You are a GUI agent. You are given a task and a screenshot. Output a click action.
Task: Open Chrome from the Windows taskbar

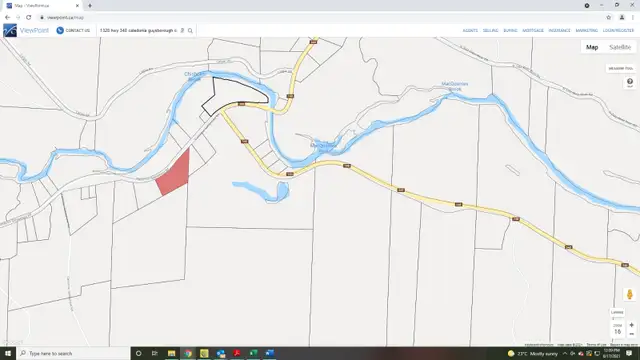[188, 353]
